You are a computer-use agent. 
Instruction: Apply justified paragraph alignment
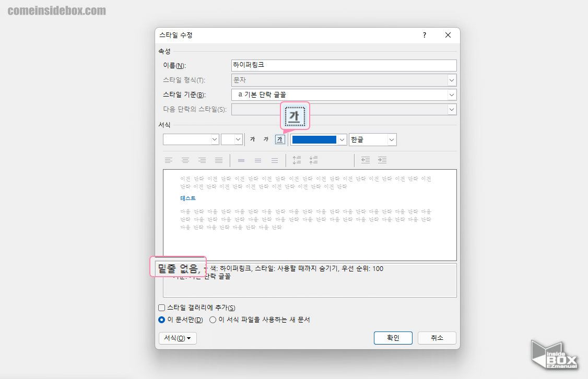coord(219,160)
